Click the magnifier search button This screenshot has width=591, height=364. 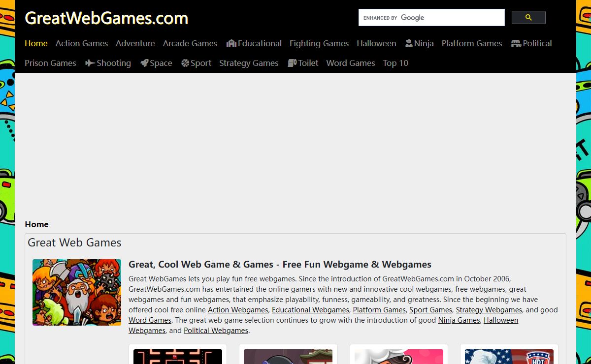pyautogui.click(x=528, y=18)
